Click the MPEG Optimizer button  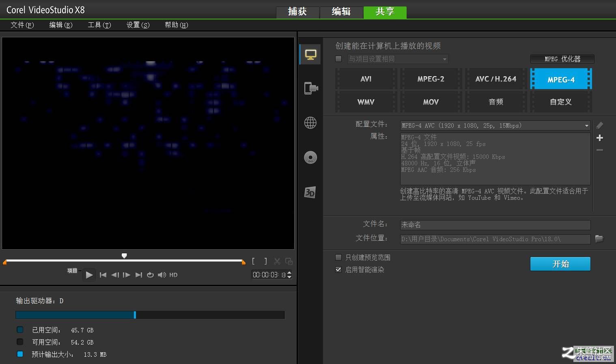(x=562, y=59)
